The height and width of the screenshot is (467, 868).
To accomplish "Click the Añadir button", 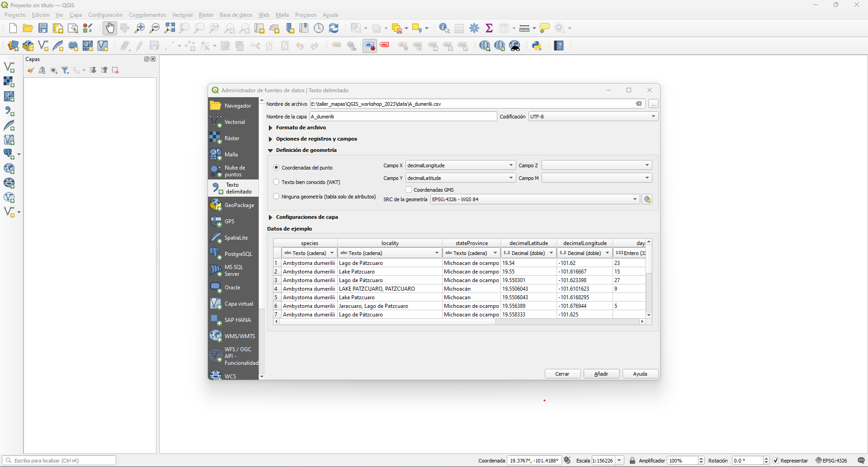I will pyautogui.click(x=601, y=374).
